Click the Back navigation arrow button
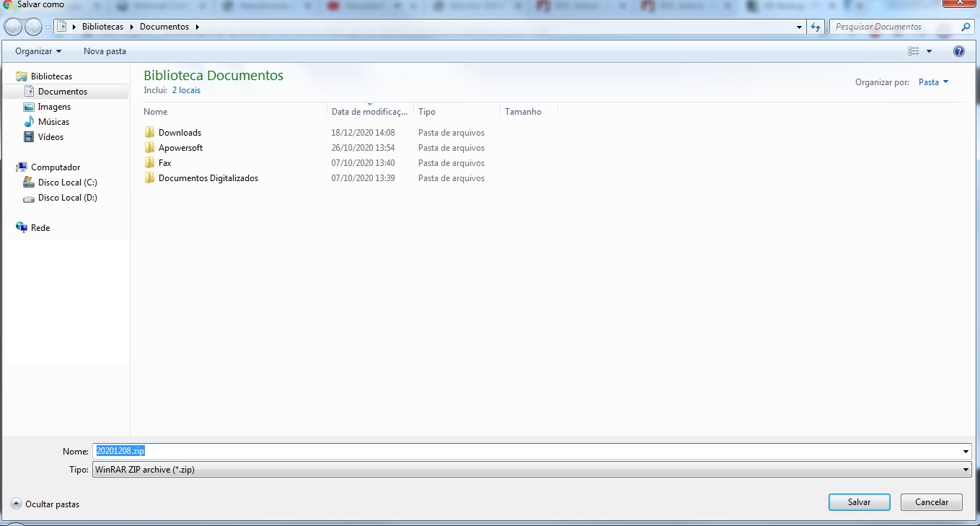 [13, 27]
